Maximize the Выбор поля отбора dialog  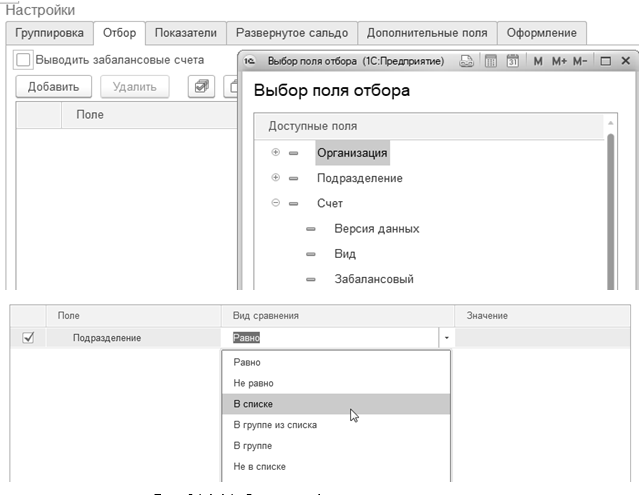(605, 61)
